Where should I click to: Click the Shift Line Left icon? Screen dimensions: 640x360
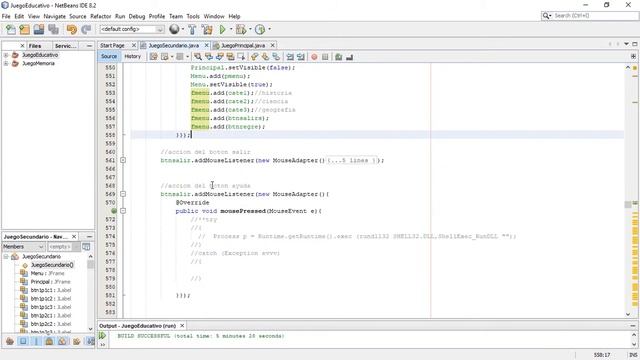coord(290,57)
